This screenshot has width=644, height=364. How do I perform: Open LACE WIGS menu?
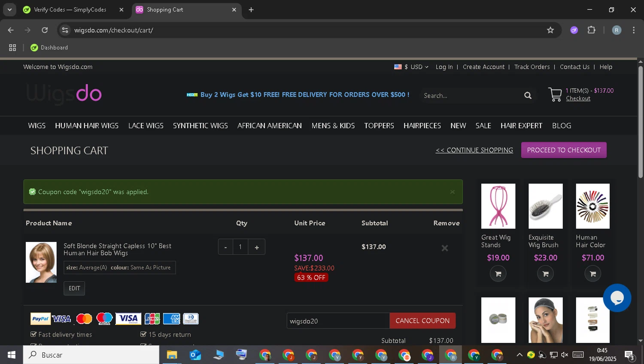pos(146,125)
